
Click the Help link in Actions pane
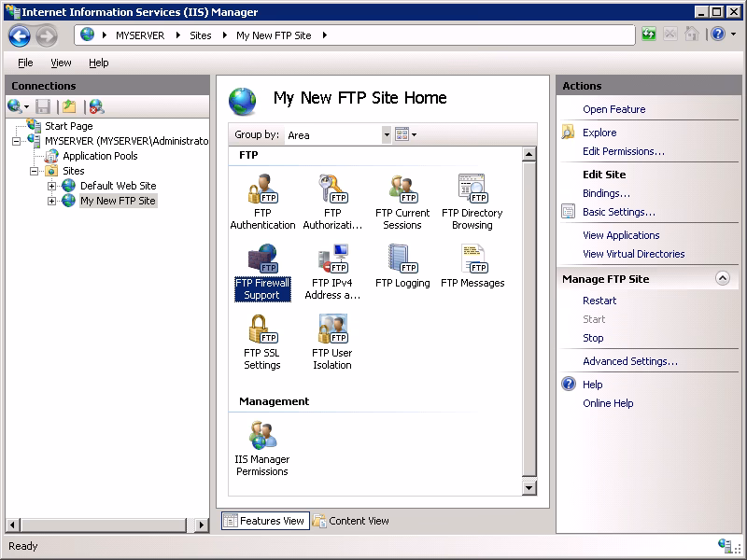point(593,385)
